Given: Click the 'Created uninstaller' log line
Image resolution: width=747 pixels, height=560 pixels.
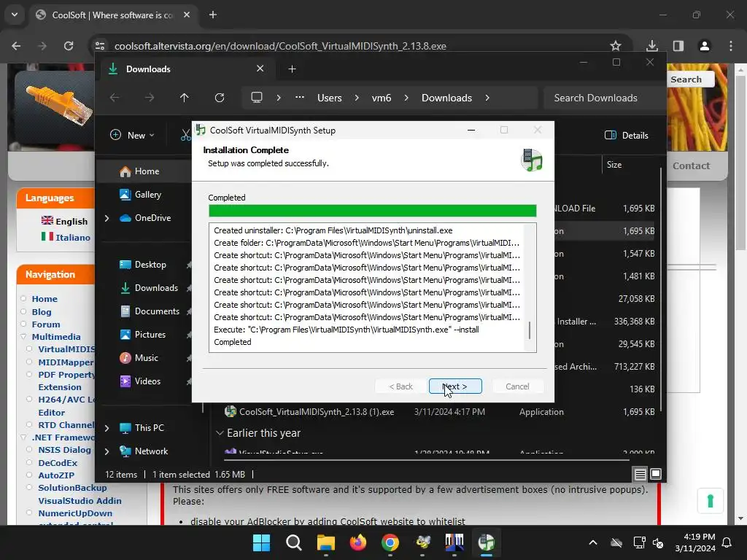Looking at the screenshot, I should click(333, 230).
